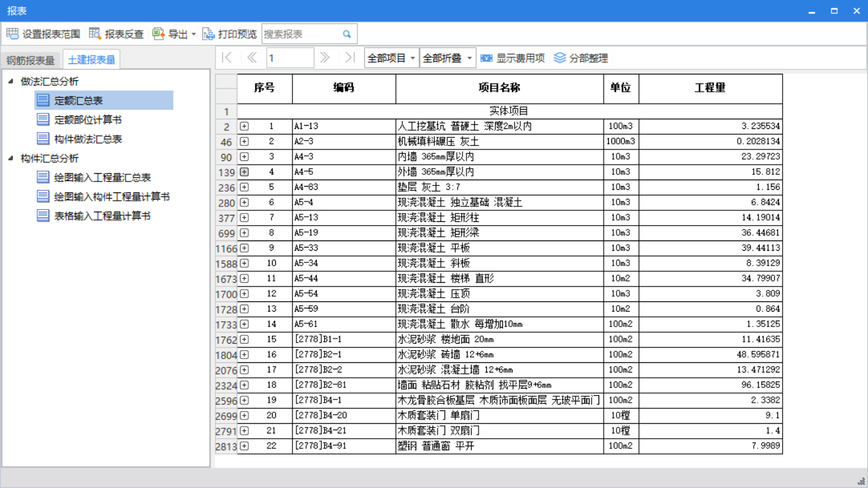
Task: Expand row [2778]B4-20 单扇门
Action: (244, 416)
